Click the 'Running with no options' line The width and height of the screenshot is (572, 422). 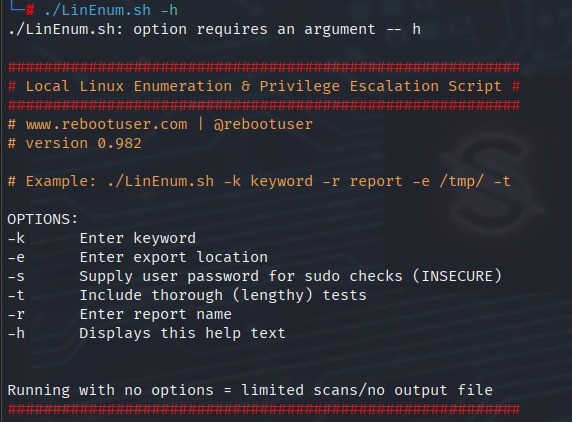tap(250, 390)
